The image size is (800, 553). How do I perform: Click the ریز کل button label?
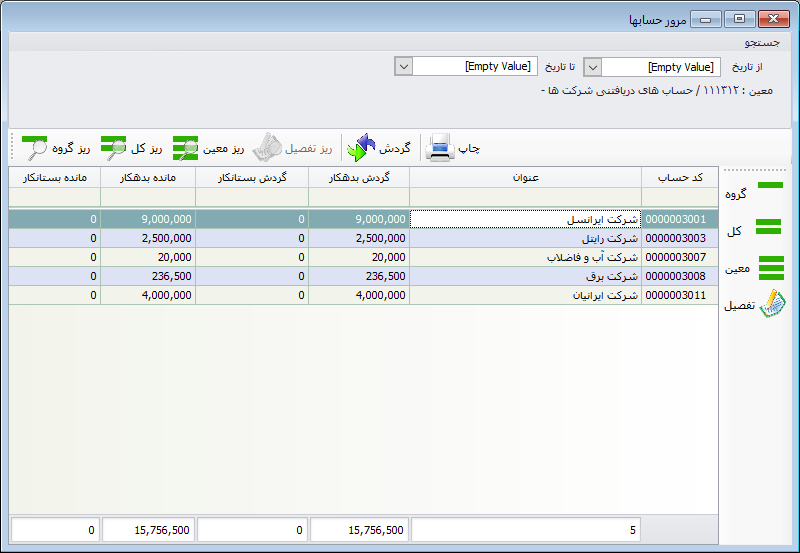tap(146, 148)
